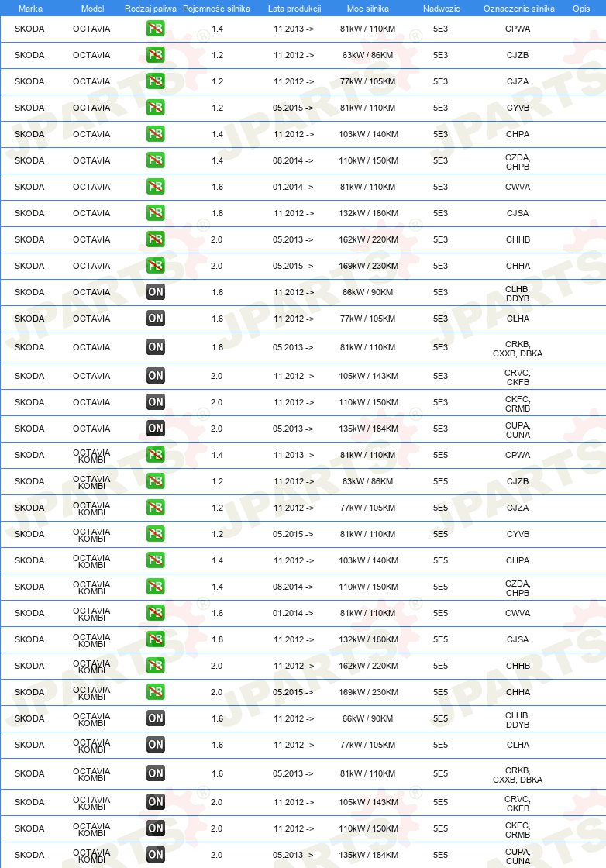Click petrol icon in OCTAVIA KOMBI 5E5 CJZB row
The height and width of the screenshot is (868, 606).
point(156,481)
